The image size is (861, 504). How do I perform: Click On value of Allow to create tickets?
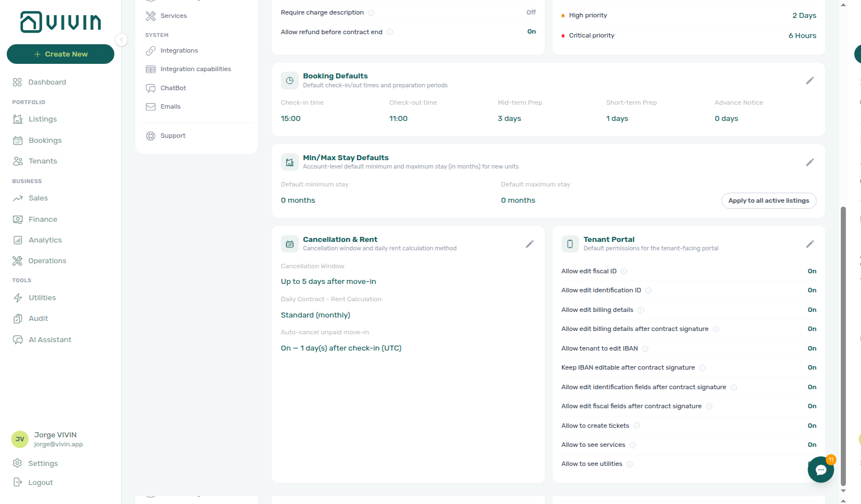click(812, 426)
